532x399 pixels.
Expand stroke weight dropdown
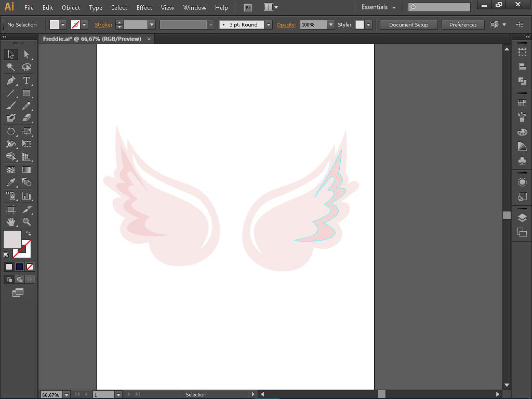coord(152,25)
